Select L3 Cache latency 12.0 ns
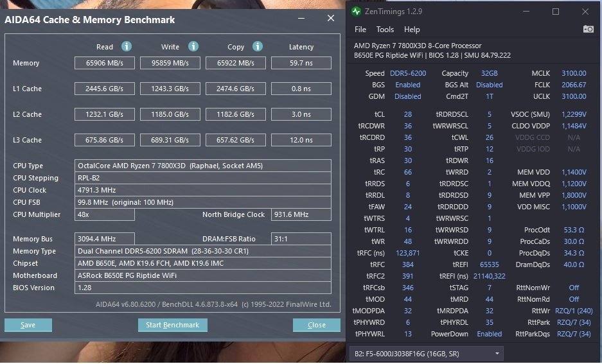602x364 pixels. coord(301,140)
